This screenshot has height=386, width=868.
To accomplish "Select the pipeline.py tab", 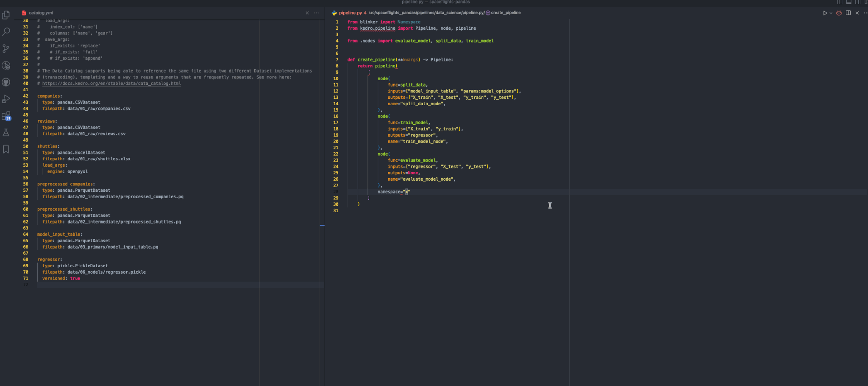I will pos(350,13).
